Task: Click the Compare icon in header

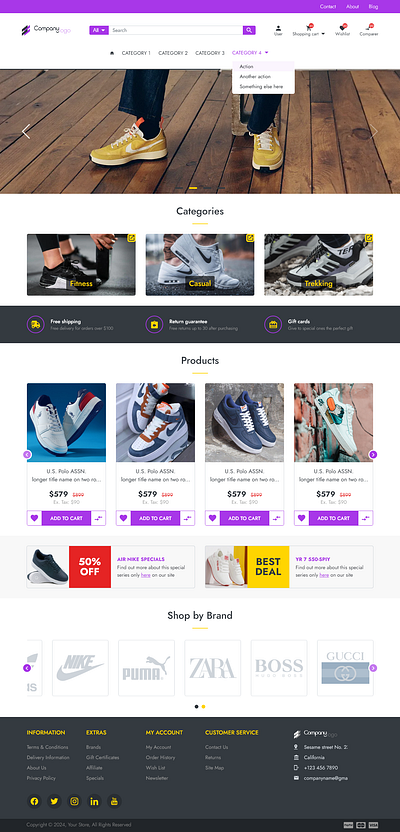Action: [x=369, y=30]
